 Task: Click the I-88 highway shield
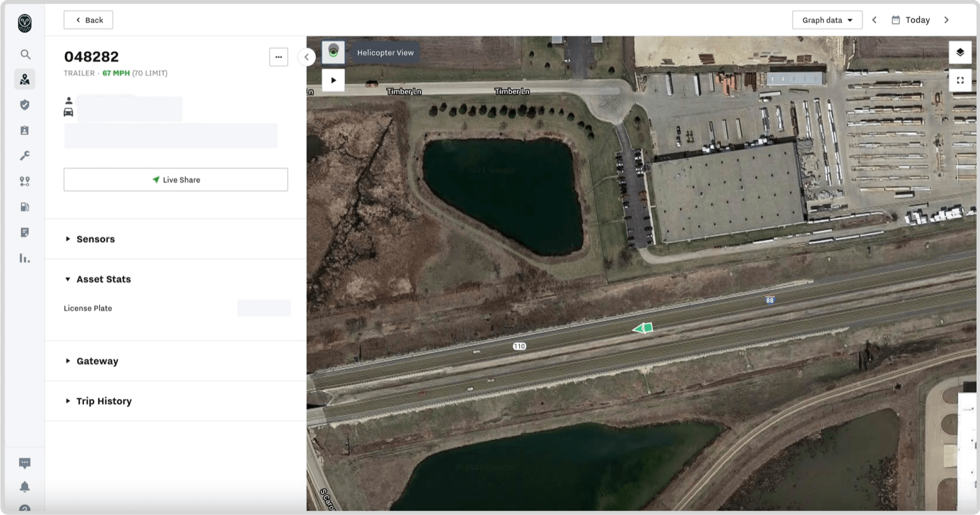[770, 300]
